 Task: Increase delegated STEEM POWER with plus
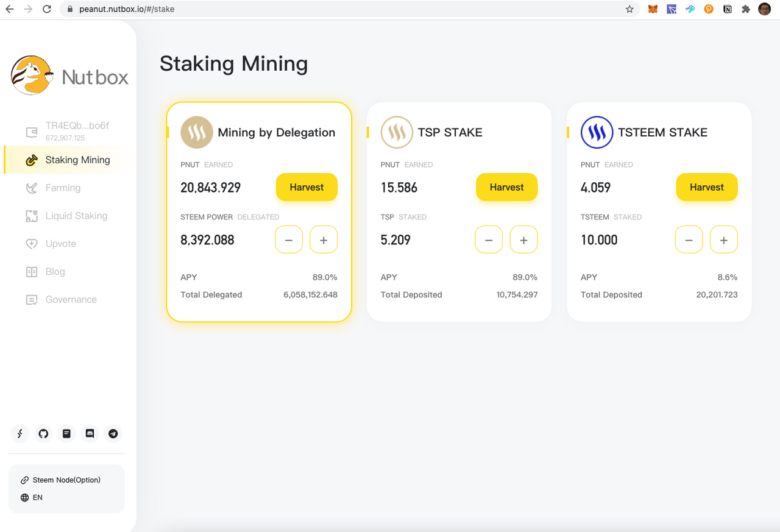[x=324, y=240]
